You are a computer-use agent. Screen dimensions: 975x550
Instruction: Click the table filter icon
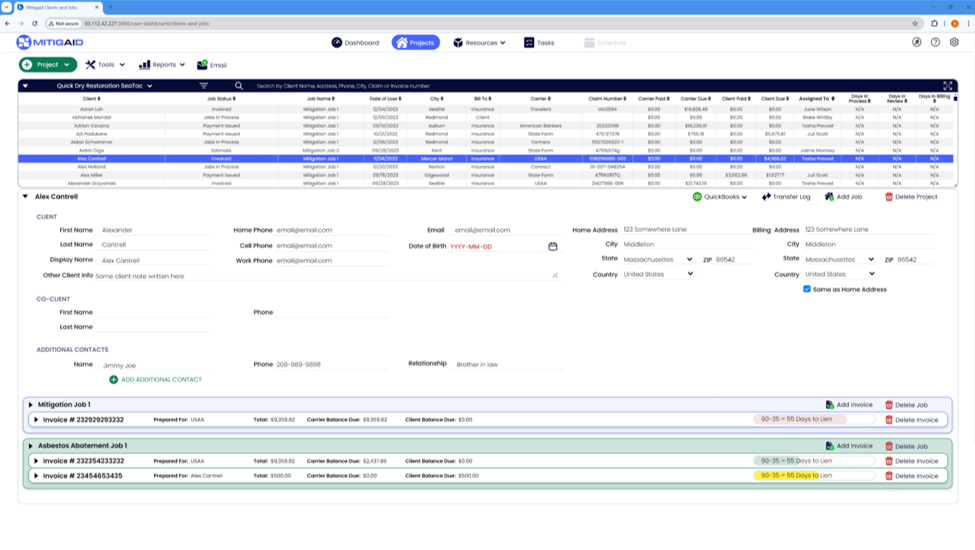(x=204, y=86)
